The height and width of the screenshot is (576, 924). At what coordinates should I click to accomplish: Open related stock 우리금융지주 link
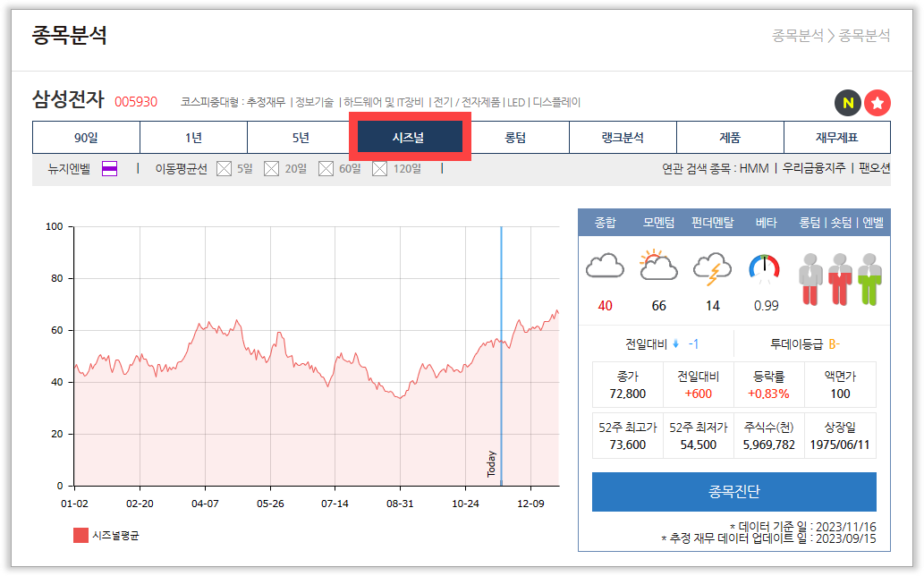[813, 168]
